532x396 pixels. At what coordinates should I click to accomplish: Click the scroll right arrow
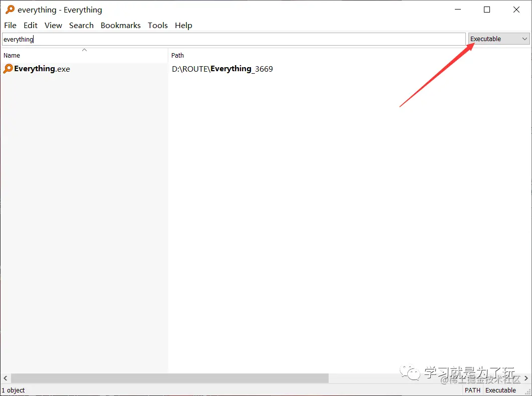click(x=526, y=378)
